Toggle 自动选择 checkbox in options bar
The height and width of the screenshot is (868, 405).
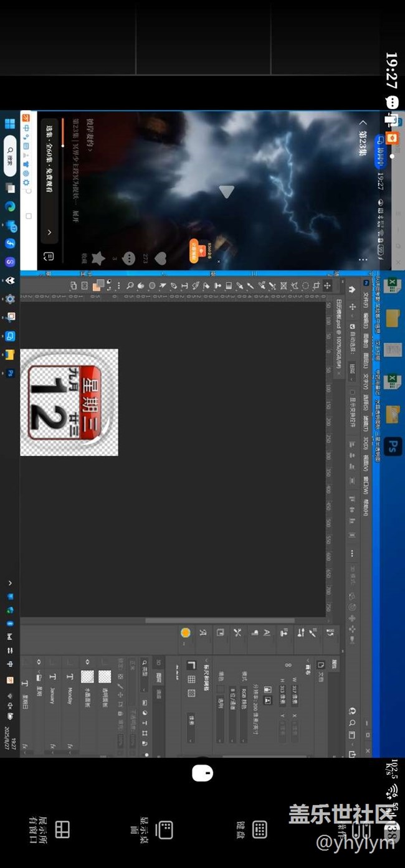(352, 326)
